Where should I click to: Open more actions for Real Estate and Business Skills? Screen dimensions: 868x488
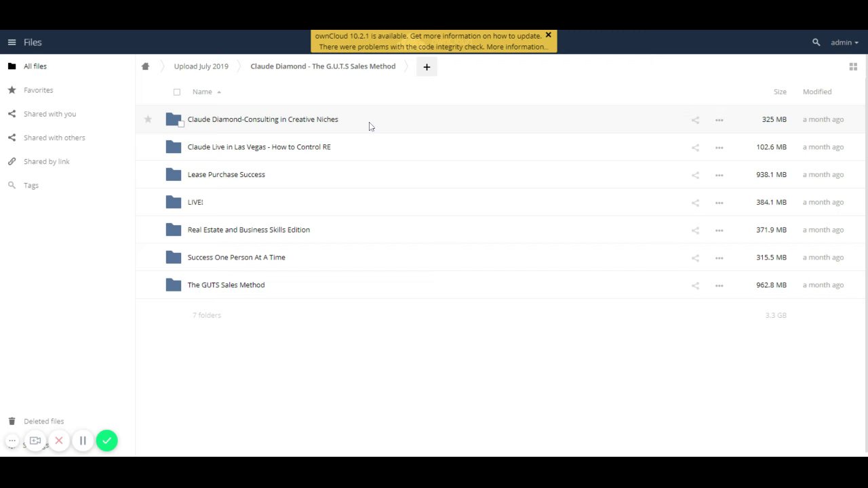[719, 230]
